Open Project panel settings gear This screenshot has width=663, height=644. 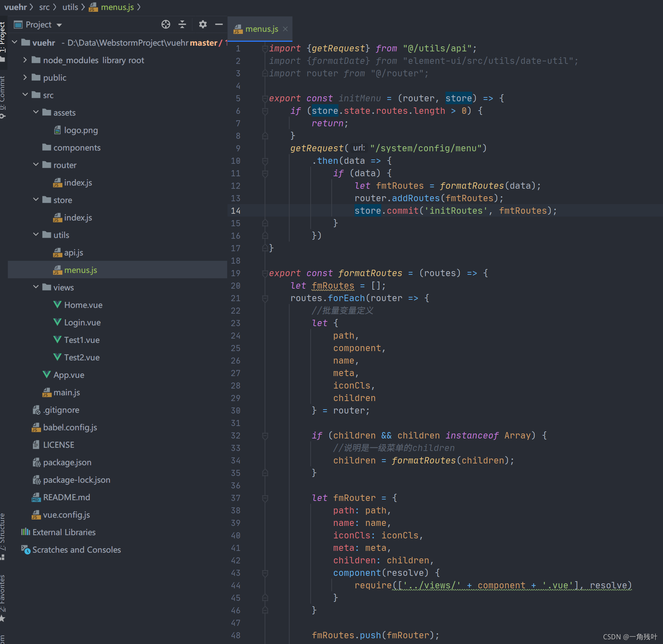[x=203, y=24]
